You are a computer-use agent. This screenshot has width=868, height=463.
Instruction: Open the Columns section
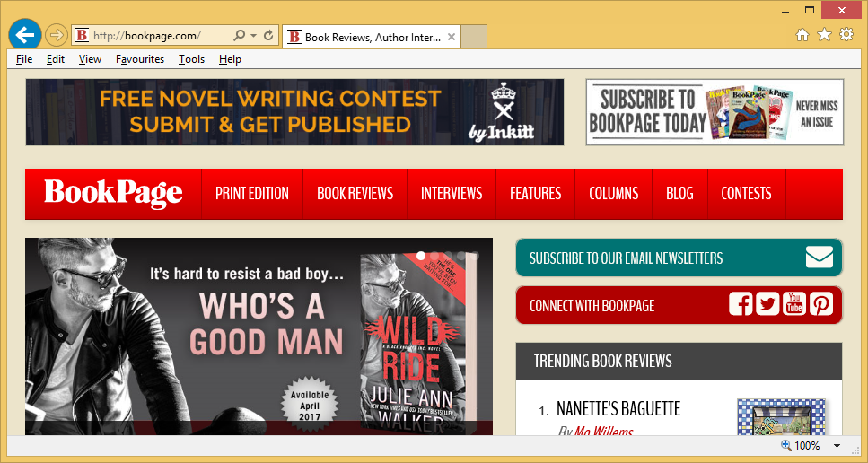click(613, 194)
